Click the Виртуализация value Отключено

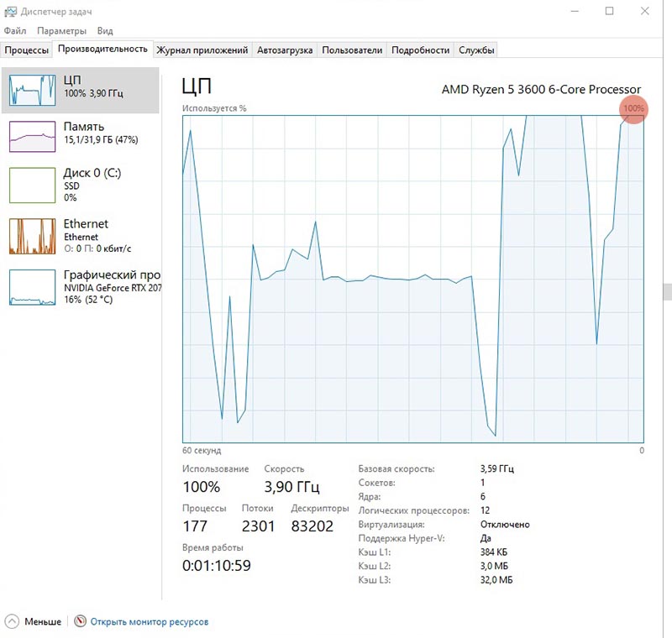[x=505, y=525]
